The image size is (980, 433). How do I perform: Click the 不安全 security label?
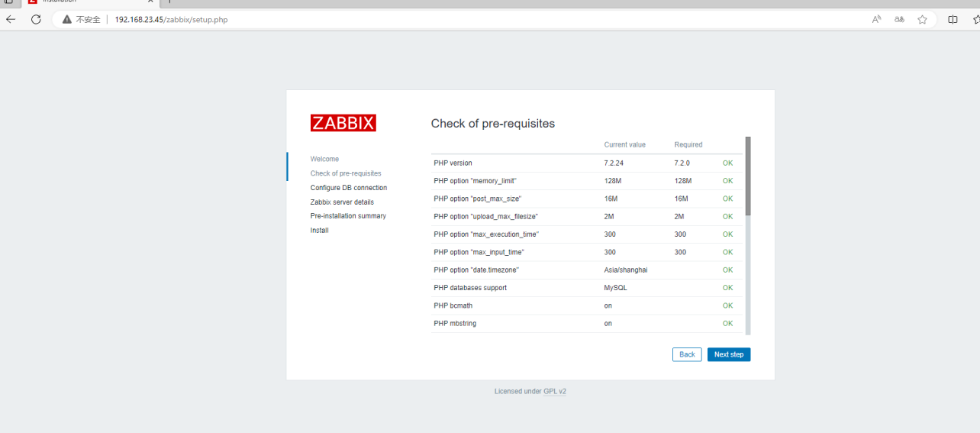pyautogui.click(x=89, y=19)
